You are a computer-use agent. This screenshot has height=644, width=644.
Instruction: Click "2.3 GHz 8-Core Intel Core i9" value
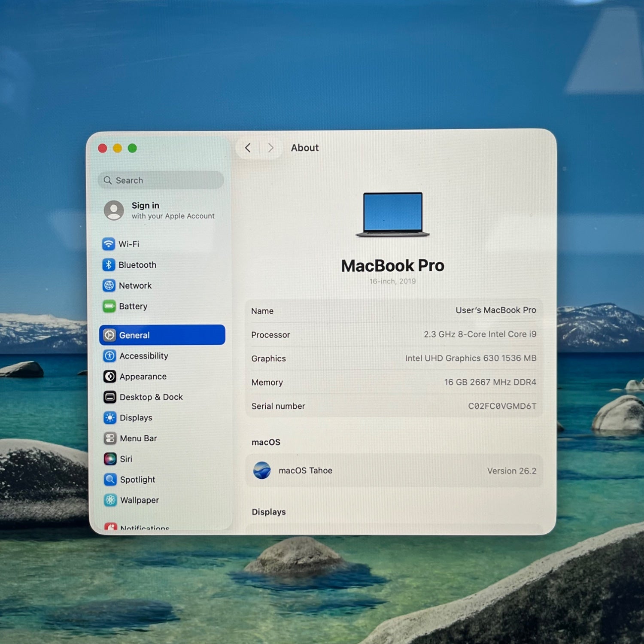480,334
